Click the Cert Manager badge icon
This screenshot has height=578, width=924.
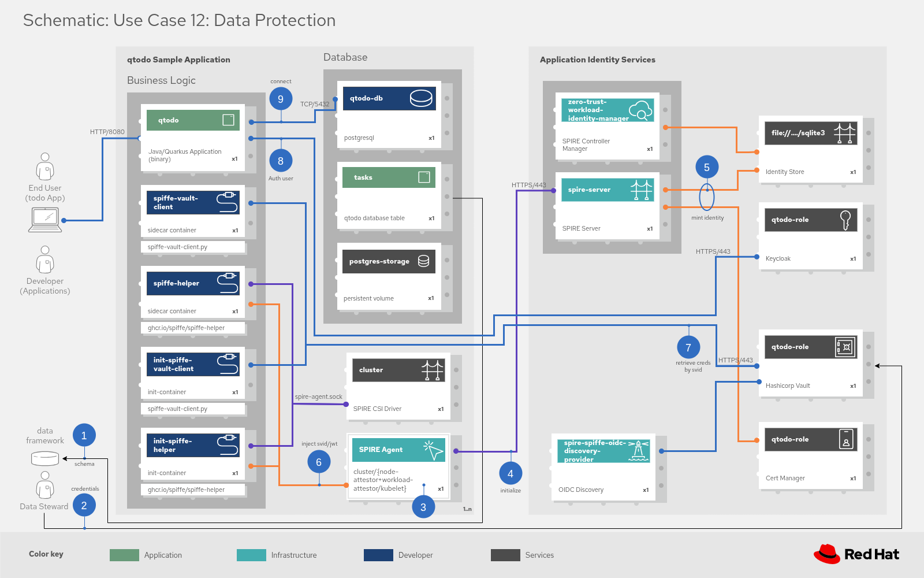coord(845,439)
